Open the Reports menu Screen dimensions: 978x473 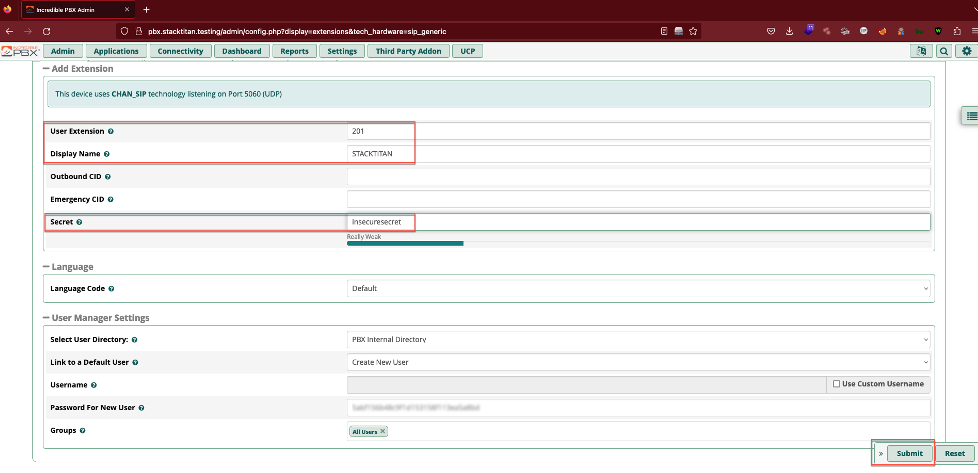point(294,51)
